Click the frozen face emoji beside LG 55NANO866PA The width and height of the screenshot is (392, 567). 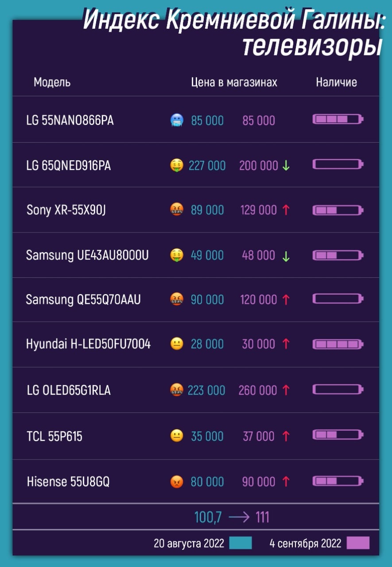(177, 120)
